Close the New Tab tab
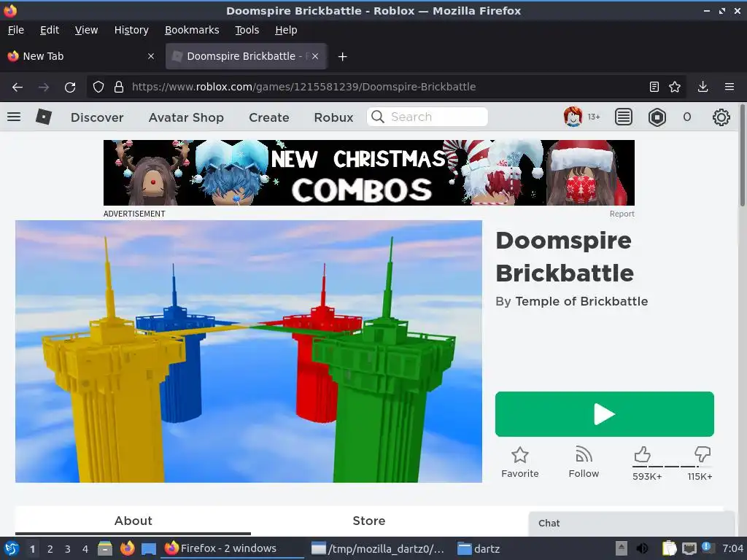Viewport: 747px width, 560px height. [150, 56]
